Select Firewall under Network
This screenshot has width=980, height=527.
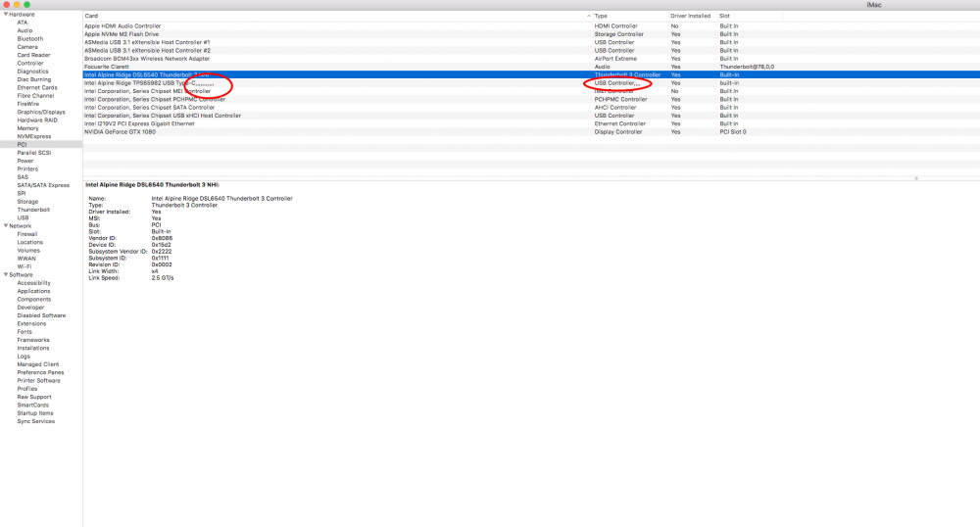[26, 233]
